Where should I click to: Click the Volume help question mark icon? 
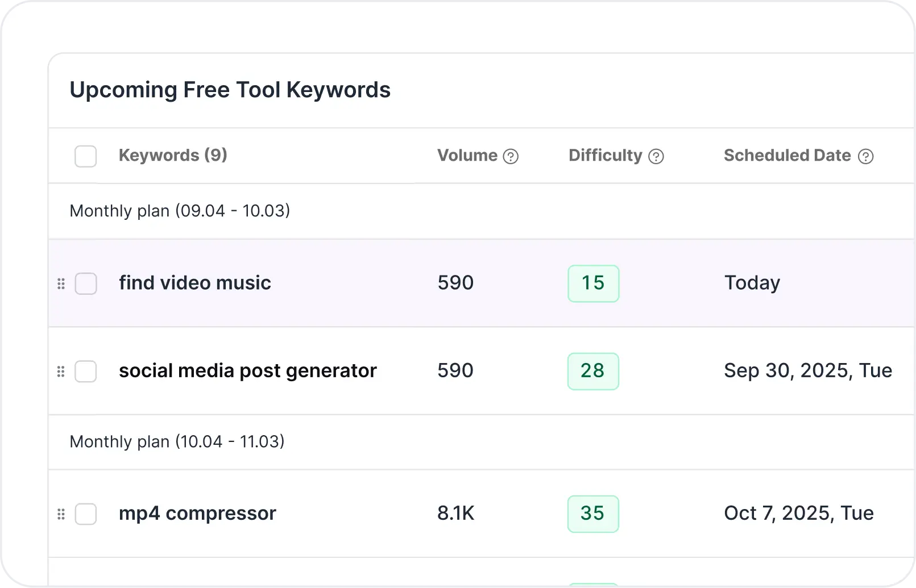click(511, 156)
